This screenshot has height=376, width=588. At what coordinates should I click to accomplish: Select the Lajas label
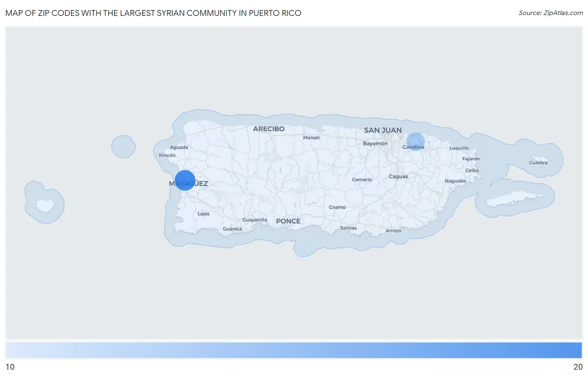pyautogui.click(x=203, y=214)
